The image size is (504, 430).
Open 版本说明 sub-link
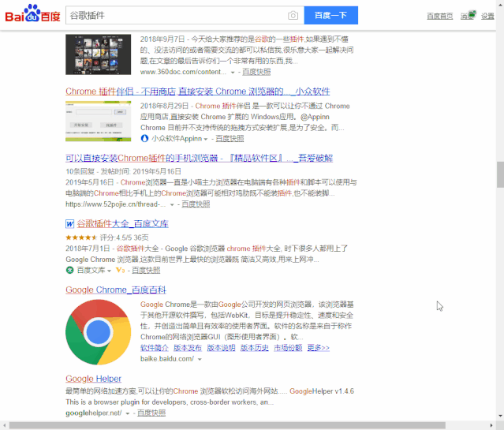(x=221, y=348)
